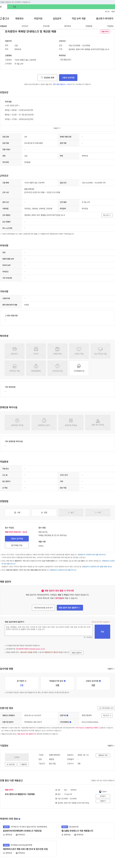The height and width of the screenshot is (868, 115).
Task: Click the 이메일 지원 button
Action: 17,545
